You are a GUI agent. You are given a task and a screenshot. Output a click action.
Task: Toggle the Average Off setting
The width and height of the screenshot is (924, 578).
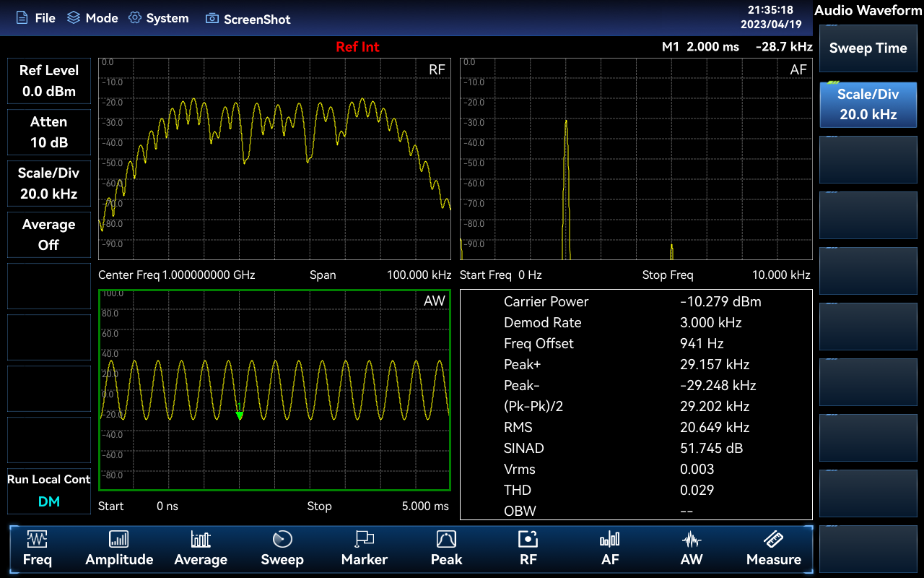(x=49, y=235)
